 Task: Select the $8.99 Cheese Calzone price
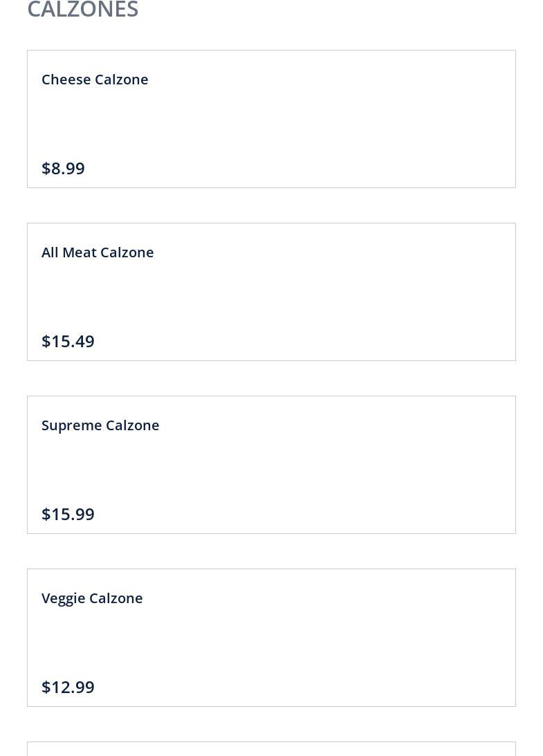[63, 168]
